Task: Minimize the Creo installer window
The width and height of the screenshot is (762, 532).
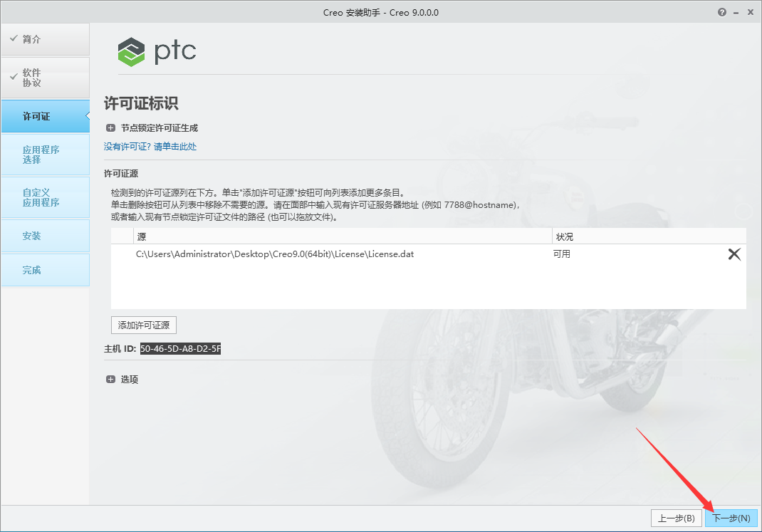Action: point(736,13)
